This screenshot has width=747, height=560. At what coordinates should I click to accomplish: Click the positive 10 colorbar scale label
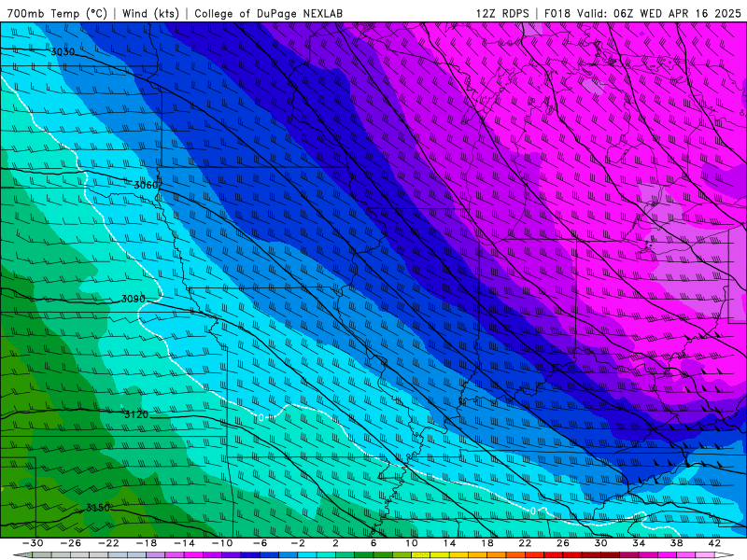coord(412,543)
